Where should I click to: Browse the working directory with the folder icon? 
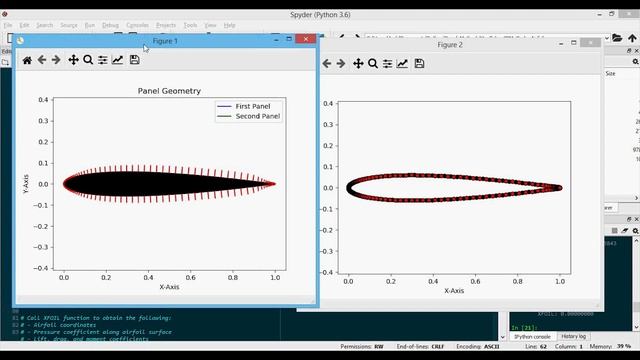[x=617, y=38]
